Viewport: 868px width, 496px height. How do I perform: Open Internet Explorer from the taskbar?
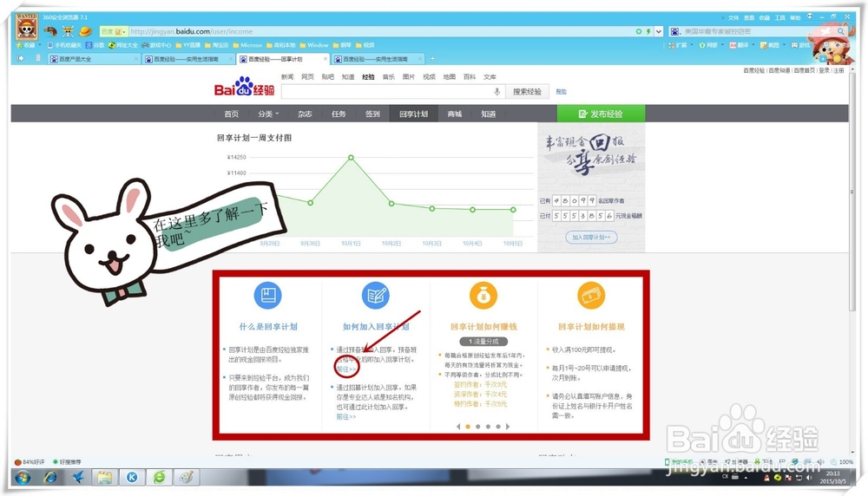[x=50, y=477]
